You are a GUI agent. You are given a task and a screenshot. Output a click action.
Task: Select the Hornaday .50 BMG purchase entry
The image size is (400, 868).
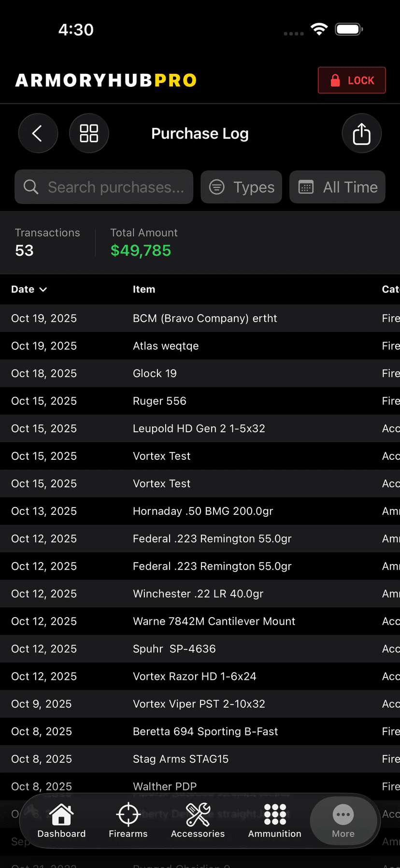[x=203, y=511]
